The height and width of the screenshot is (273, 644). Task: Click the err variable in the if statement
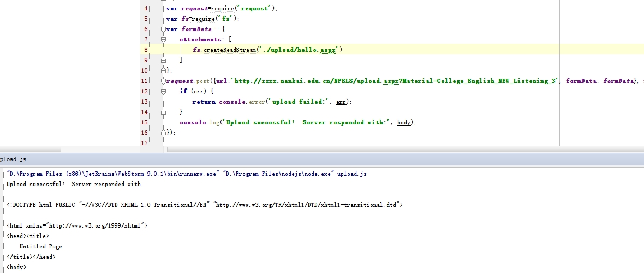point(198,91)
